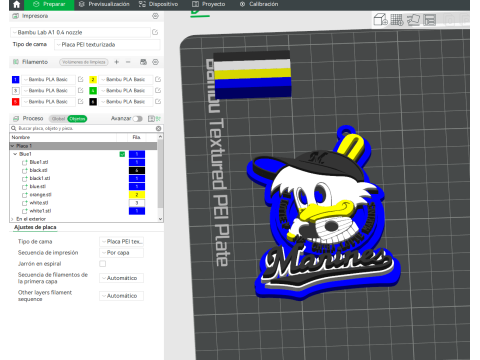480x360 pixels.
Task: Open first layer filament sequence Automático dropdown
Action: (x=121, y=278)
